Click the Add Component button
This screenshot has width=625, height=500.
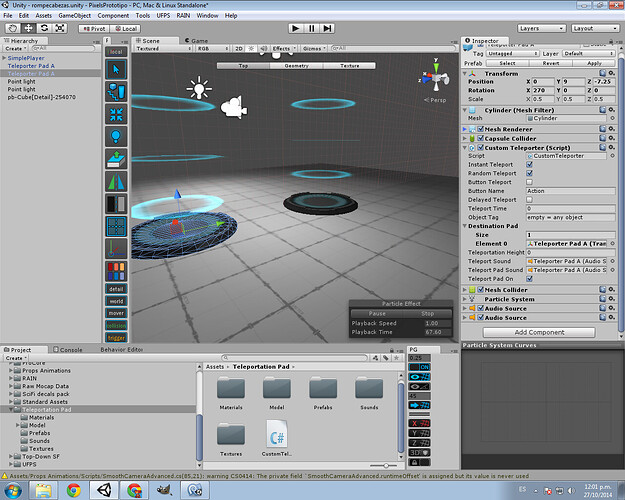tap(539, 332)
